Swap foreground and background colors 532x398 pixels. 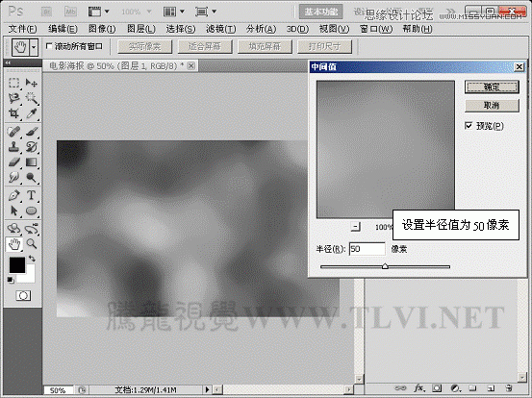point(32,259)
